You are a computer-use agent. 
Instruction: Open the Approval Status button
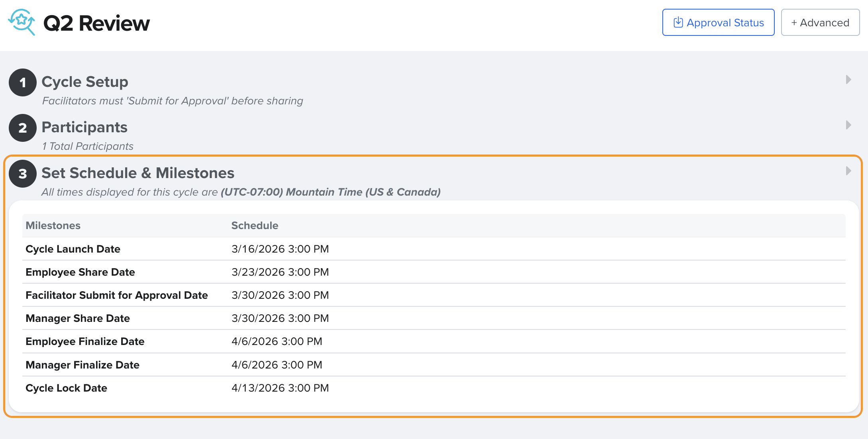[x=718, y=23]
